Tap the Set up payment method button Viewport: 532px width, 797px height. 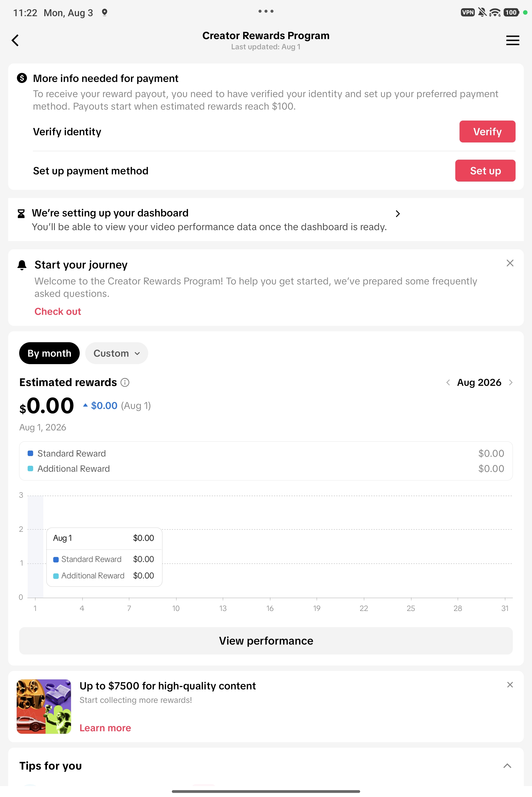[485, 171]
